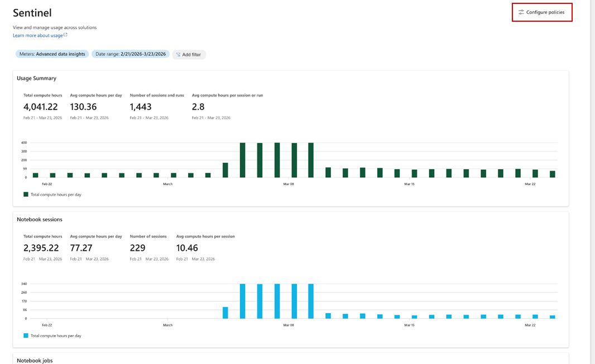Toggle the green Total compute hours legend swatch
Image resolution: width=595 pixels, height=364 pixels.
(x=26, y=195)
